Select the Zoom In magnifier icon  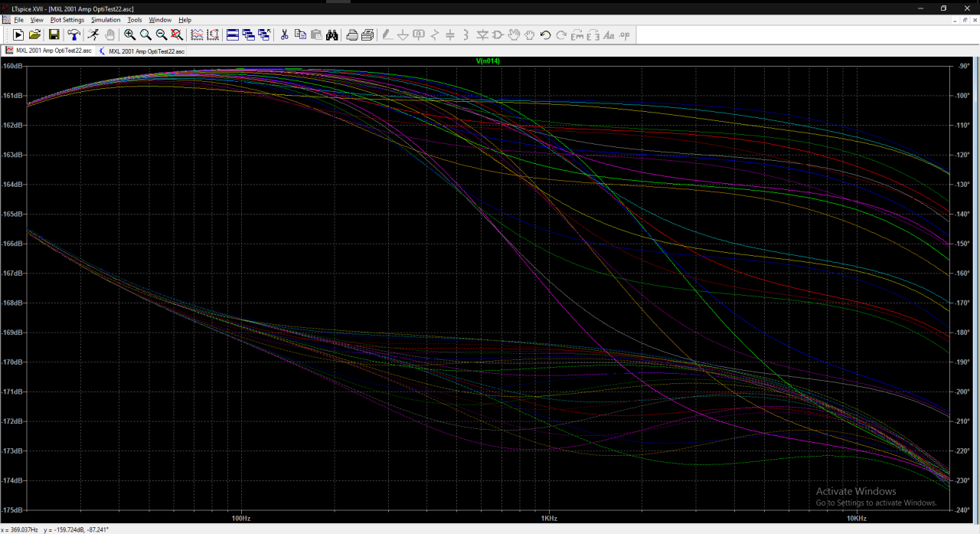(x=130, y=34)
